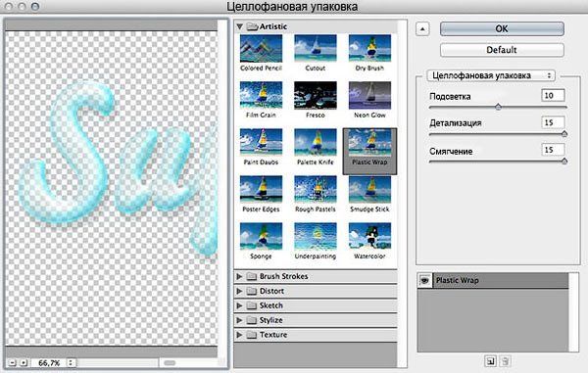Select the Palette Knife filter thumbnail
Image resolution: width=588 pixels, height=373 pixels.
pyautogui.click(x=316, y=142)
